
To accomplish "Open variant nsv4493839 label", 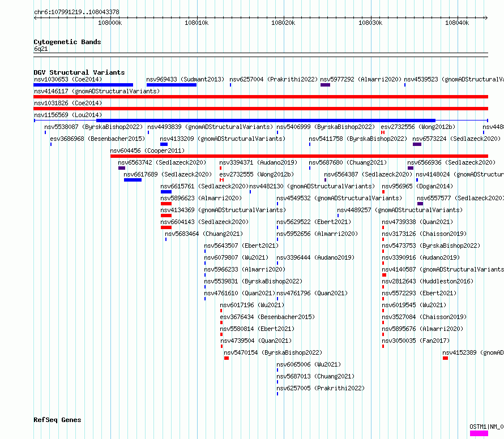I will 210,127.
